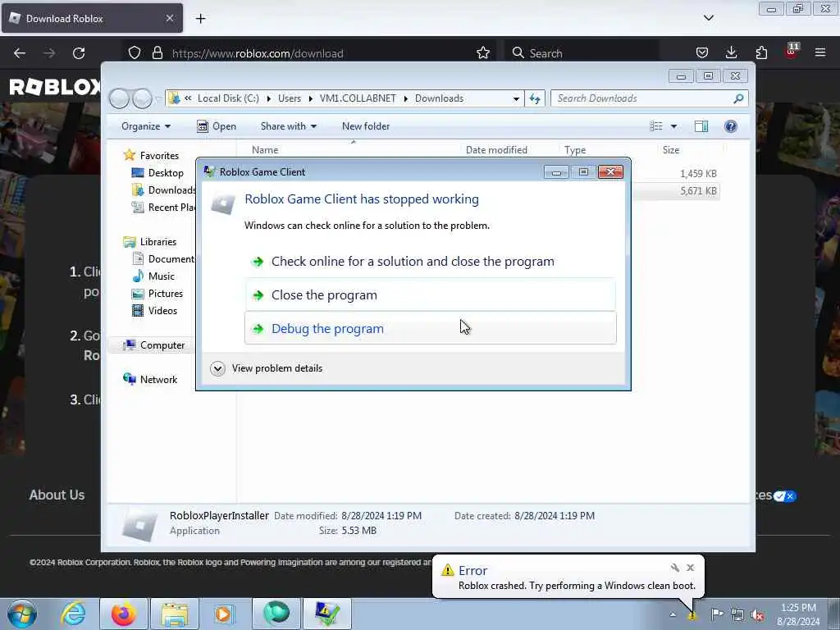Click Open in Explorer toolbar
This screenshot has width=840, height=630.
pyautogui.click(x=217, y=126)
